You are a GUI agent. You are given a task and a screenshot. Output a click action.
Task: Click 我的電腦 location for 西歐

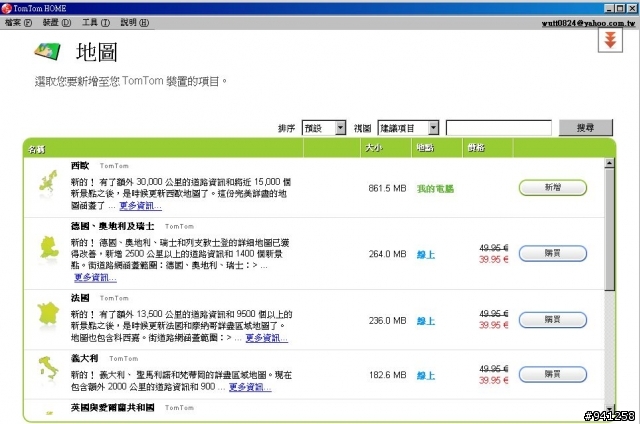[x=435, y=189]
